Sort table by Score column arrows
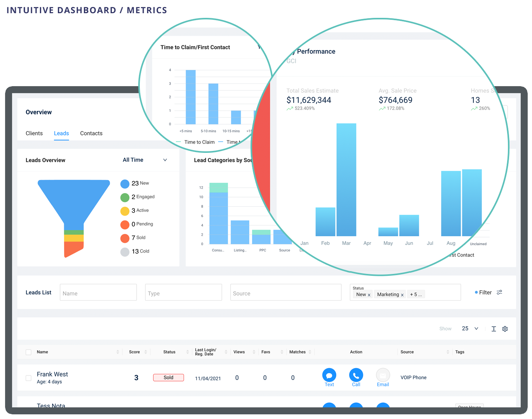Image resolution: width=532 pixels, height=419 pixels. [x=146, y=352]
